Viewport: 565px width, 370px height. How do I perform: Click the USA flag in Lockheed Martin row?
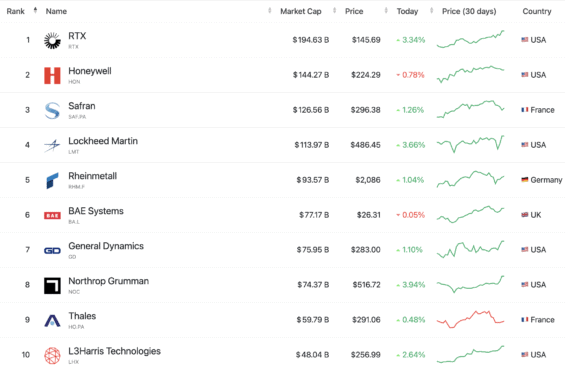pyautogui.click(x=525, y=144)
